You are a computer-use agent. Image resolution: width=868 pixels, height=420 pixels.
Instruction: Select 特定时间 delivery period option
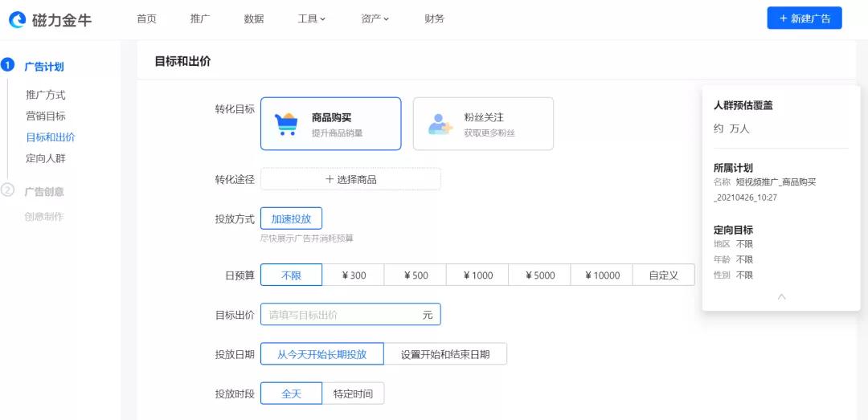[353, 393]
